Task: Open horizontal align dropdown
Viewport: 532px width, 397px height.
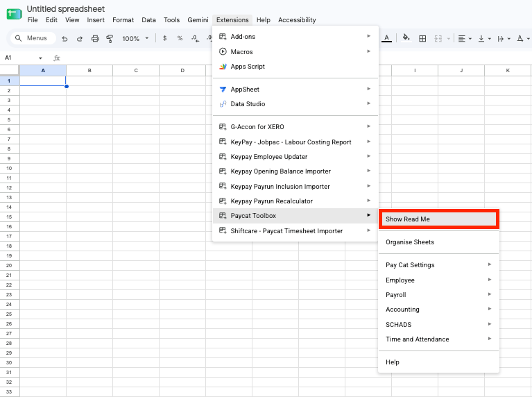Action: (x=465, y=39)
